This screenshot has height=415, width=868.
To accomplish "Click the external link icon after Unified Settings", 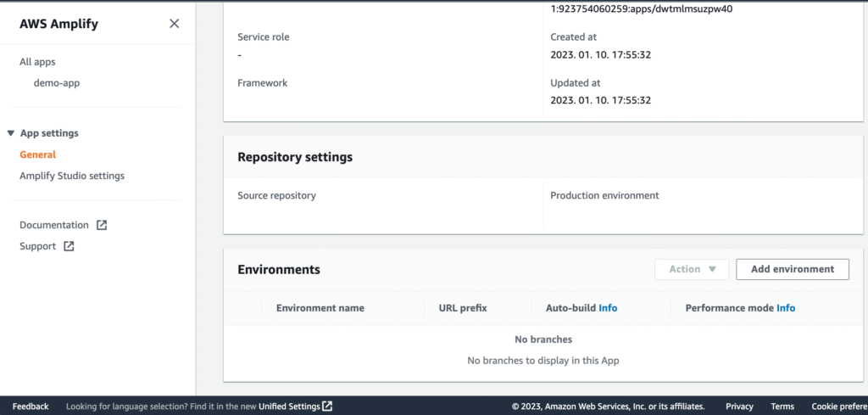I will 327,407.
